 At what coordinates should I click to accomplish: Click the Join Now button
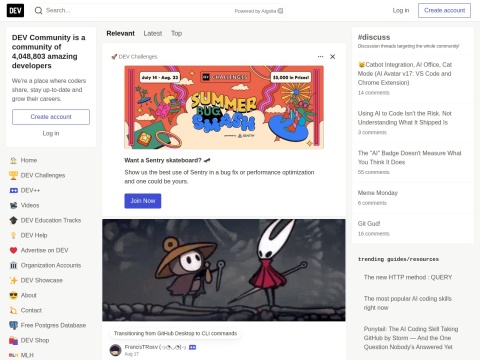[143, 201]
